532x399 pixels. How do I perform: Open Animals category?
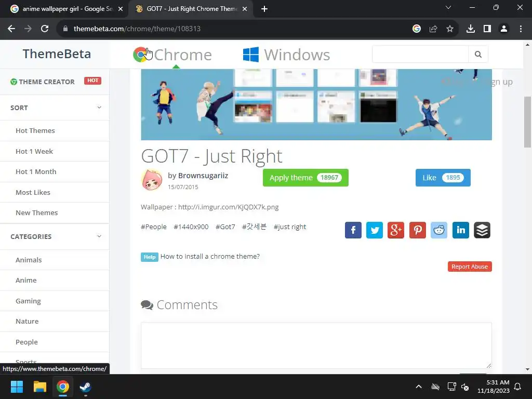click(x=29, y=260)
